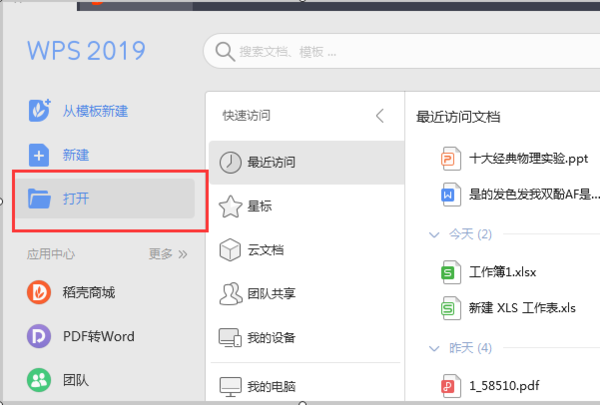Click the clock icon for 最近访问

(230, 162)
